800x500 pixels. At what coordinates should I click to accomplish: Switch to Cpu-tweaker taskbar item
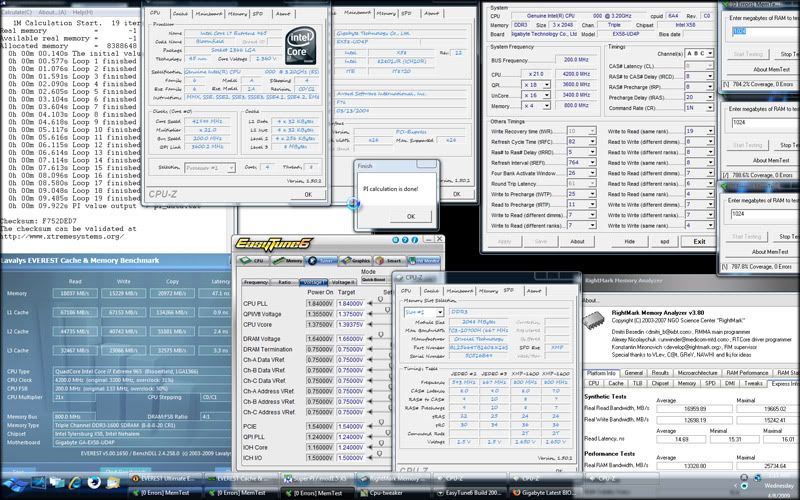(x=393, y=493)
